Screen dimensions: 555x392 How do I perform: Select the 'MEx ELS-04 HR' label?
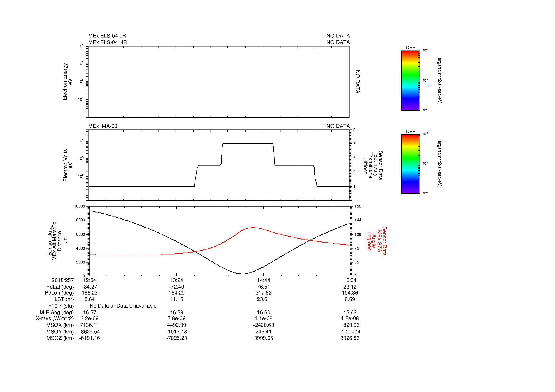pyautogui.click(x=107, y=42)
